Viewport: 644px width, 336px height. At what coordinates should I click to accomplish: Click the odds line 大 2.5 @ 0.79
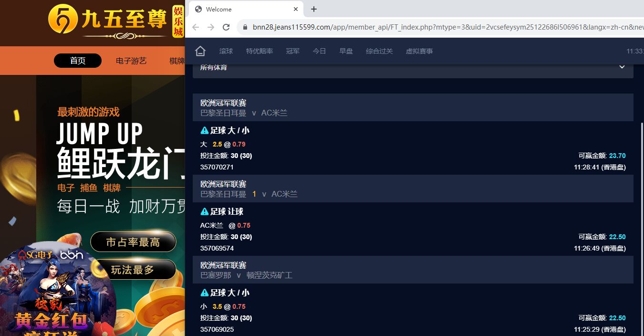click(x=223, y=144)
